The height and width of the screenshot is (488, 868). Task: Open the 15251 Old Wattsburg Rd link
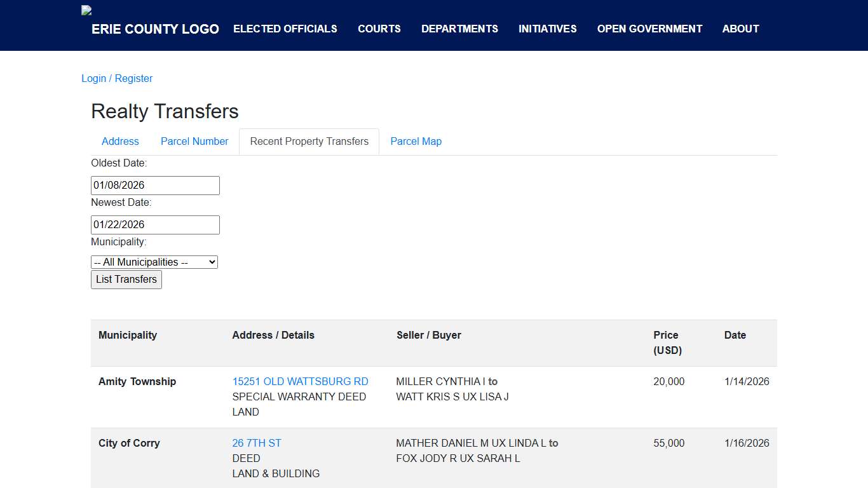pyautogui.click(x=300, y=381)
